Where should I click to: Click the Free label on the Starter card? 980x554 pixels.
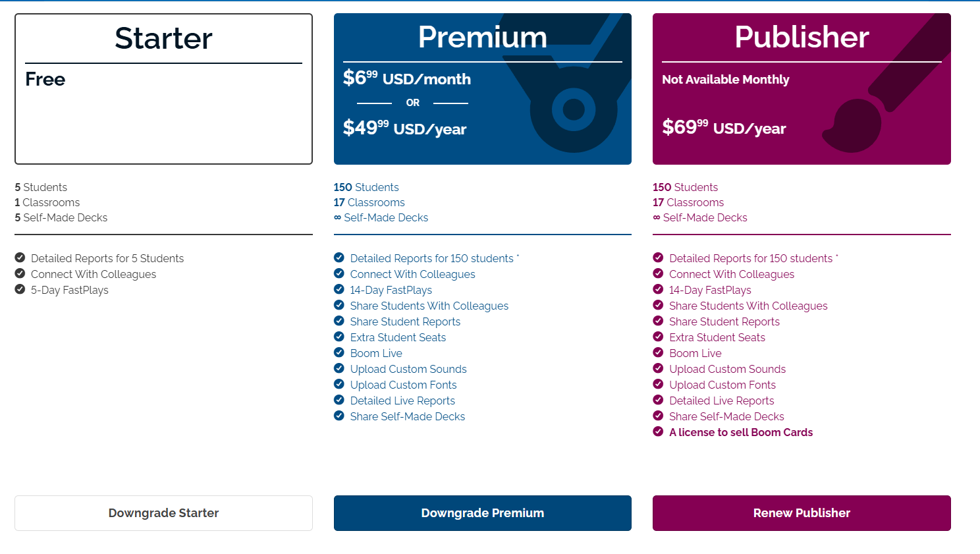tap(44, 79)
